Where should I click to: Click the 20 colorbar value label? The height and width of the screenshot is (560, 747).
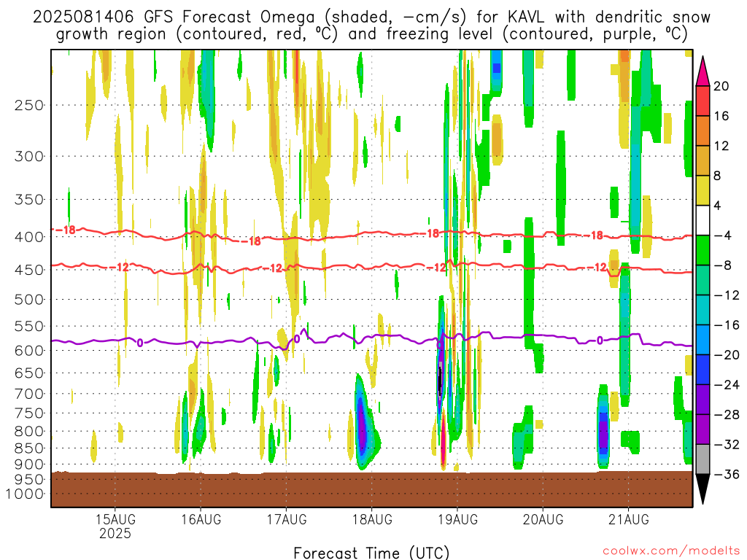[x=721, y=86]
